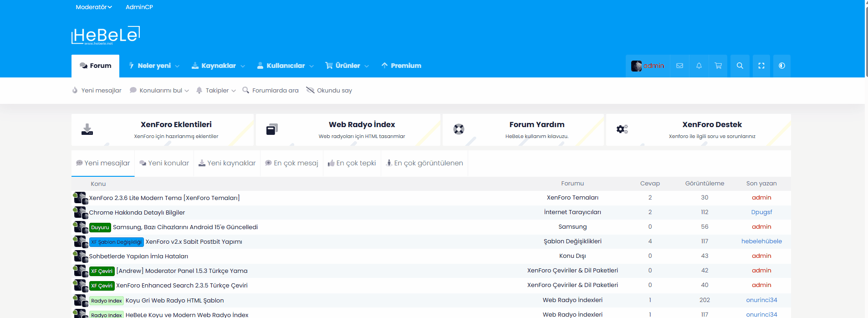Select the Yeni mesajlar tab
Image resolution: width=868 pixels, height=318 pixels.
[103, 163]
